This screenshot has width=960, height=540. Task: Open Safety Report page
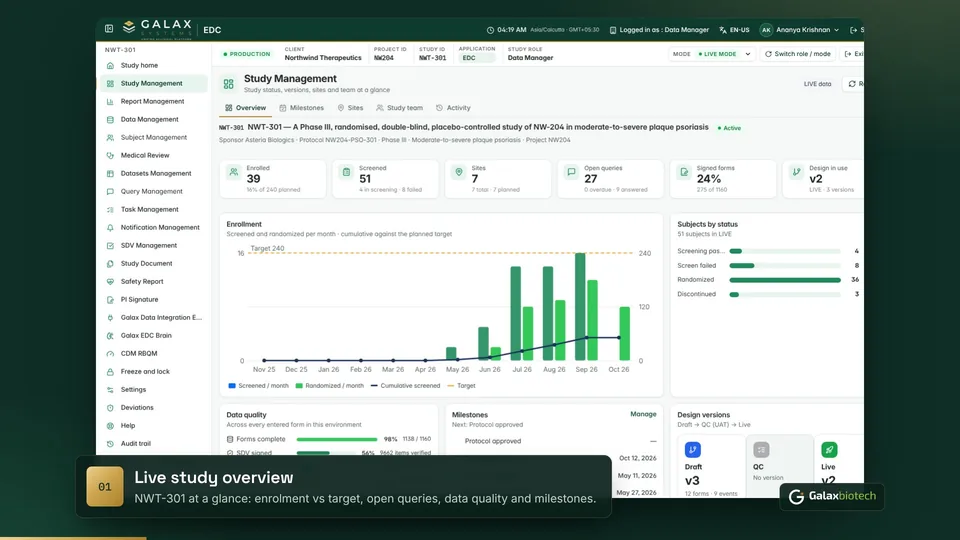pos(154,282)
